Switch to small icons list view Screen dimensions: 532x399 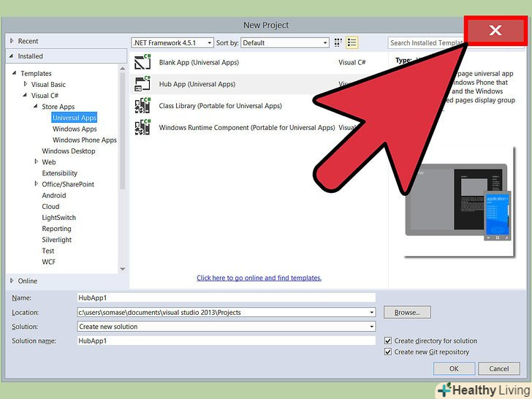(x=352, y=43)
